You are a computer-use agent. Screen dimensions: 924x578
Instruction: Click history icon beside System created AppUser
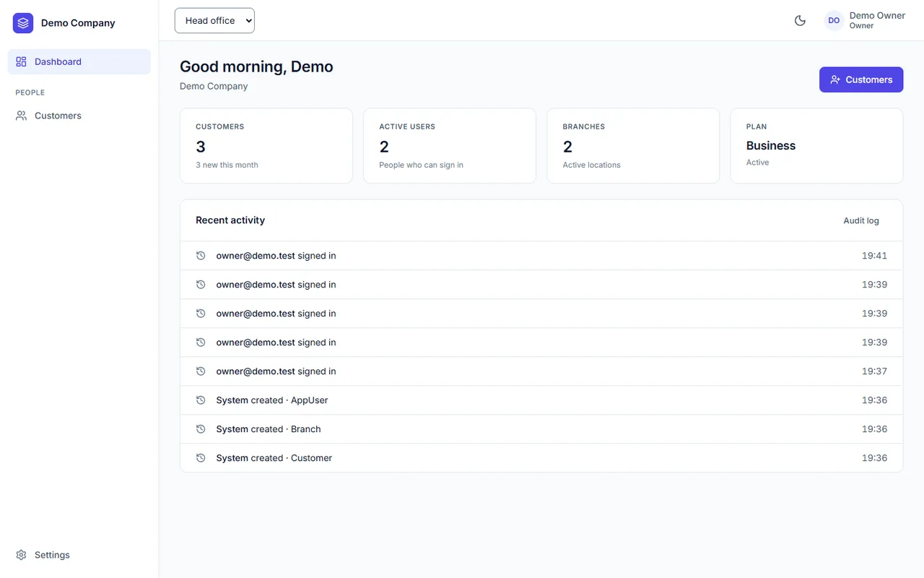[x=201, y=400]
